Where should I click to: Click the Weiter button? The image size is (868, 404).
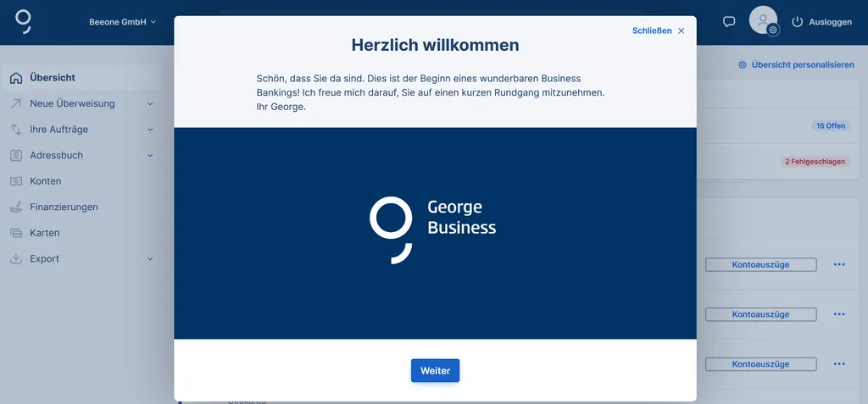435,371
